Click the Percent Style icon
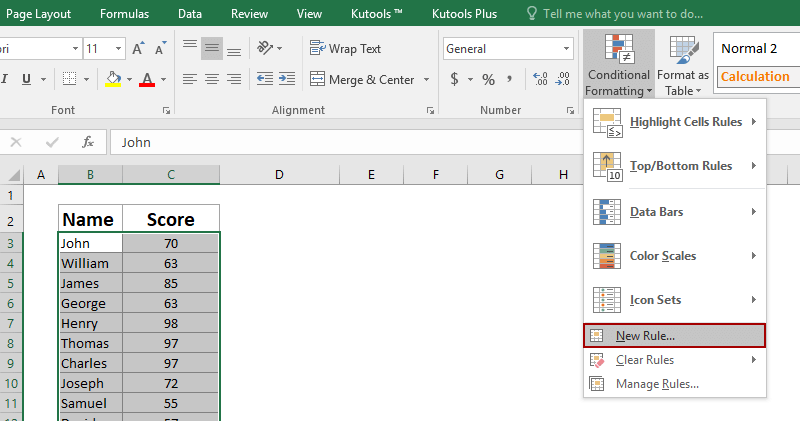 (488, 79)
